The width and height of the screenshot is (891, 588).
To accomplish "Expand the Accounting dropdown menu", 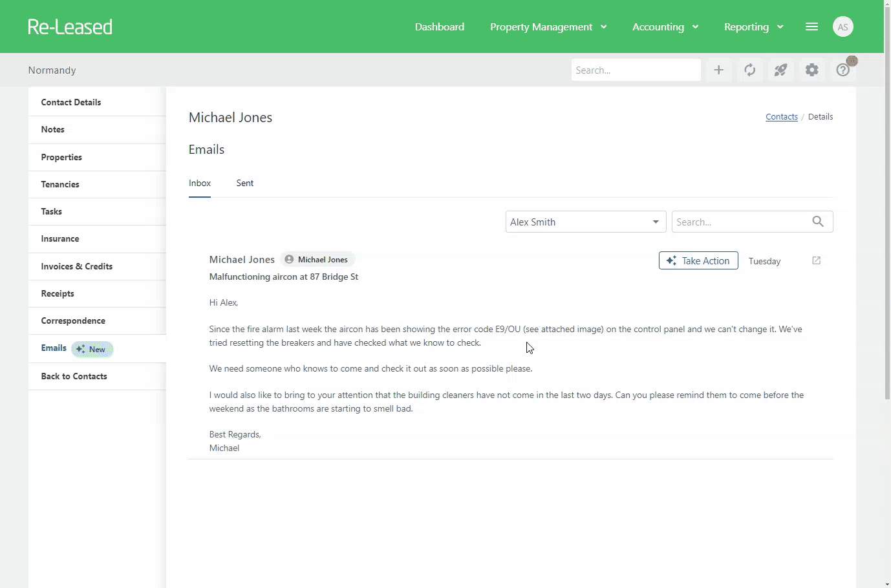I will click(665, 26).
